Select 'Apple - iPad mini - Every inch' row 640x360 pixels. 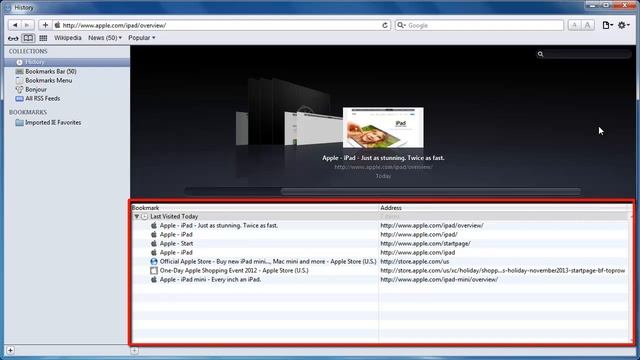tap(380, 279)
